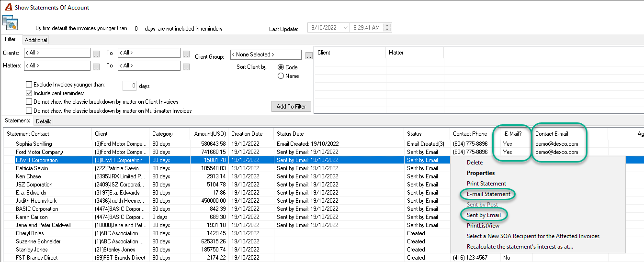
Task: Open Clients 'To' browse ellipsis button
Action: coord(186,54)
